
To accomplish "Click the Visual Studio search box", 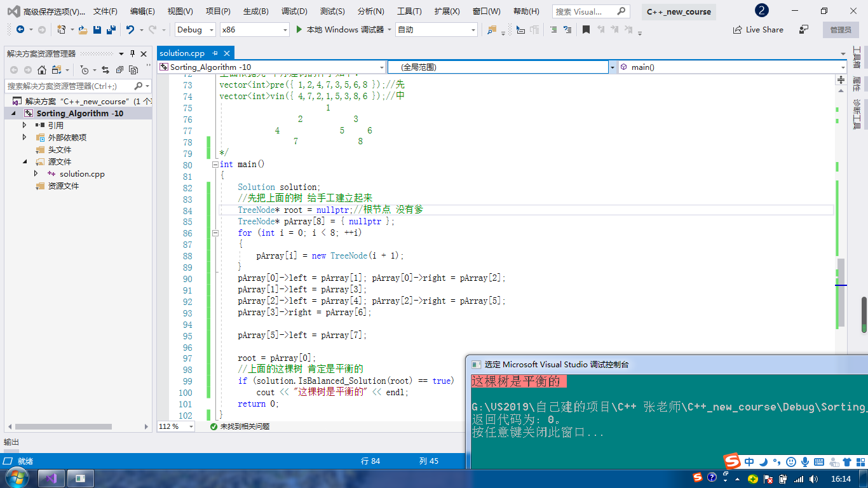I will [592, 11].
